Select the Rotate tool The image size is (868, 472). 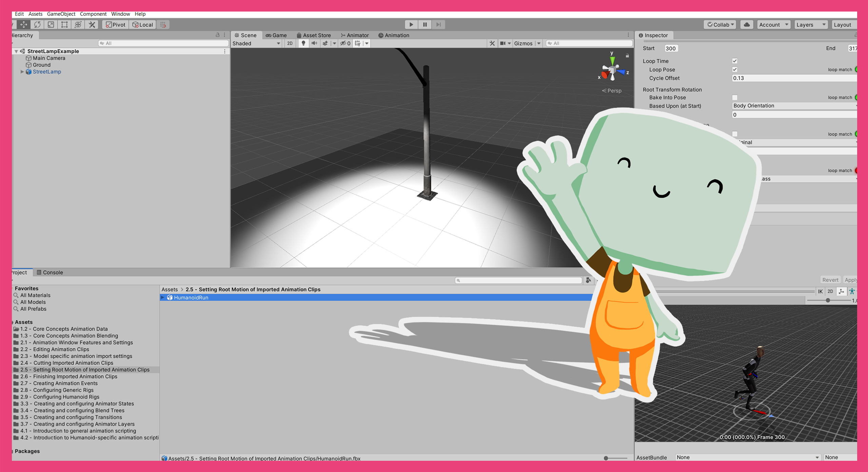click(37, 25)
